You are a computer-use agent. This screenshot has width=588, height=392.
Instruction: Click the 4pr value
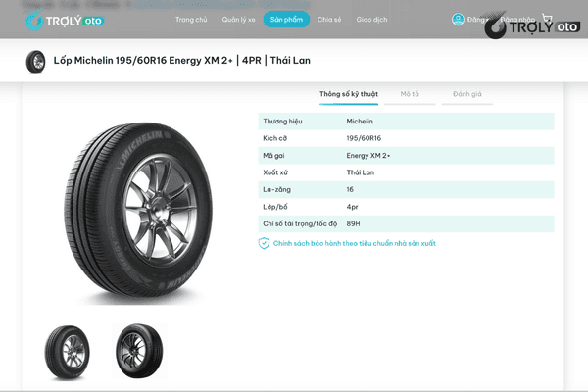click(x=352, y=207)
